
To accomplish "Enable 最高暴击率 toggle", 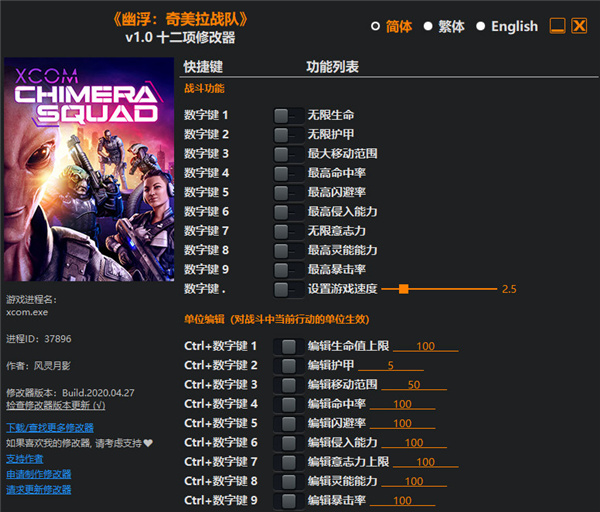I will click(289, 270).
